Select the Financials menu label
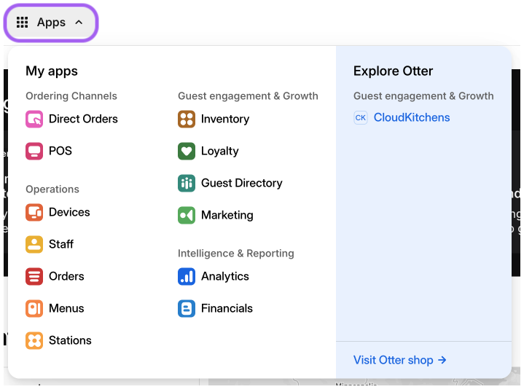532x392 pixels. 227,308
